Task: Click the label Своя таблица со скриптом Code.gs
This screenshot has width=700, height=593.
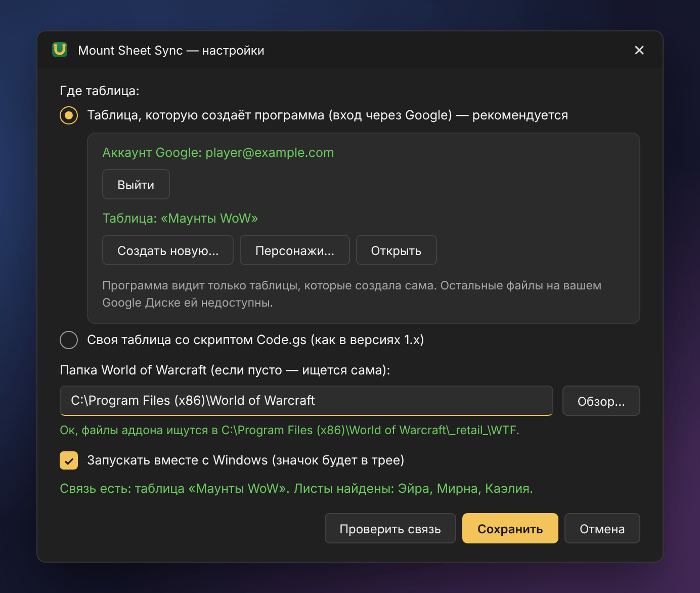Action: pyautogui.click(x=255, y=340)
